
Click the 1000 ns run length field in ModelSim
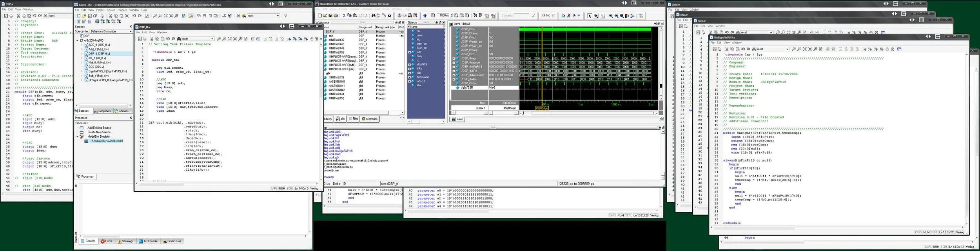click(x=444, y=16)
